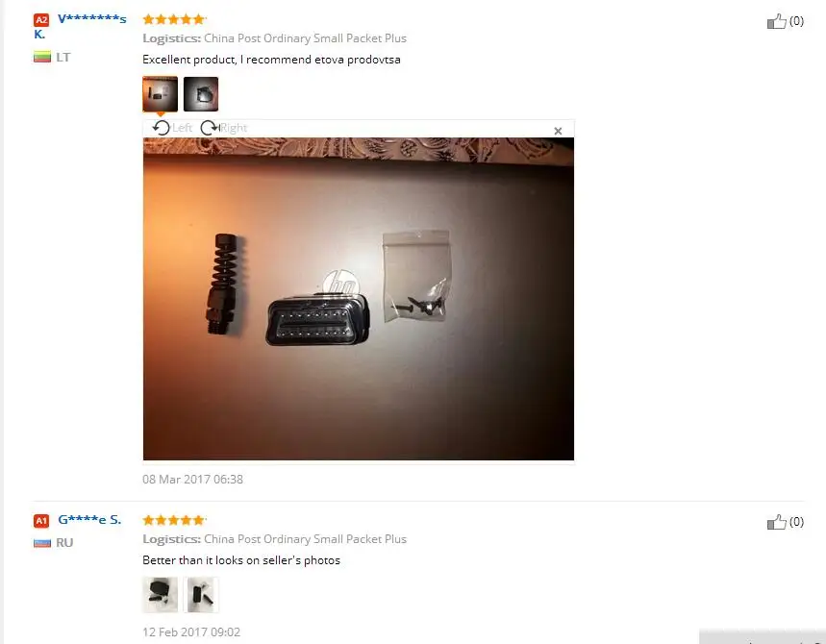
Task: Click the Left rotate label
Action: click(x=183, y=128)
